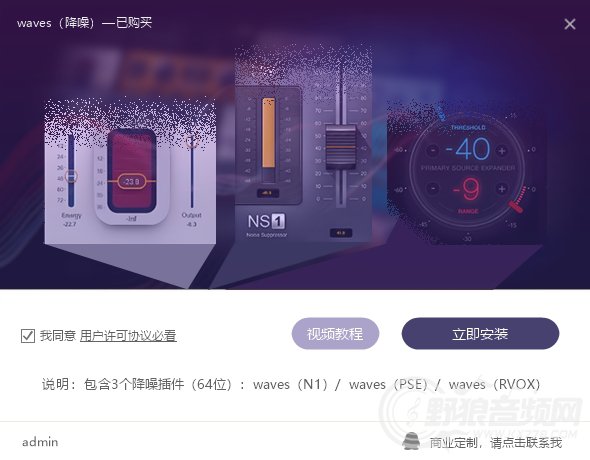The width and height of the screenshot is (590, 460).
Task: Click range plus button on PSE dial
Action: pyautogui.click(x=502, y=189)
